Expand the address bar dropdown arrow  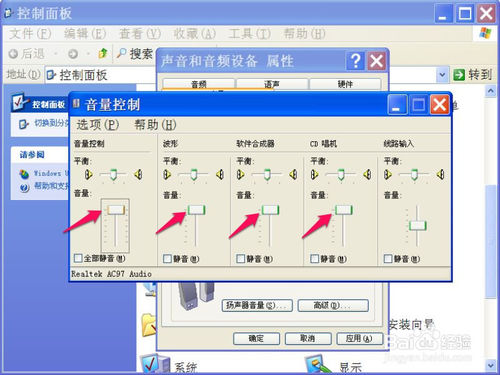pos(442,75)
